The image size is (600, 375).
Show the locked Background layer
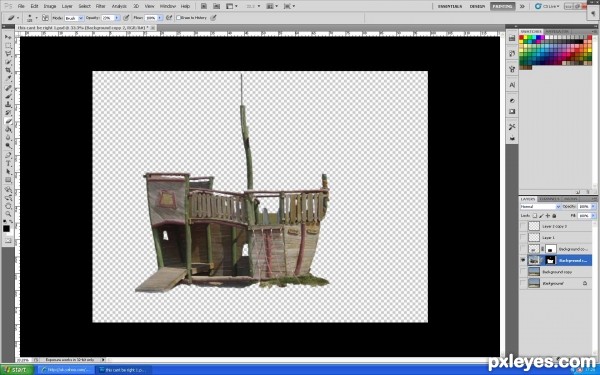point(523,283)
